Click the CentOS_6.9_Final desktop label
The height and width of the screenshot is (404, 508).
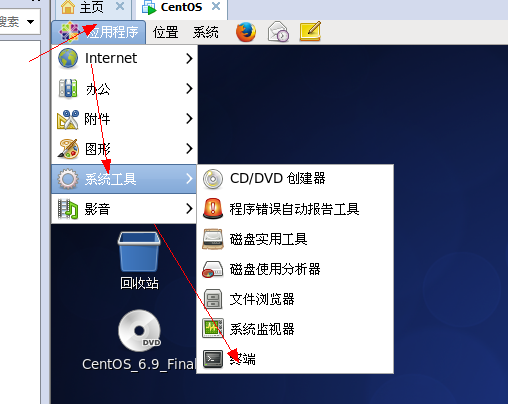(138, 364)
